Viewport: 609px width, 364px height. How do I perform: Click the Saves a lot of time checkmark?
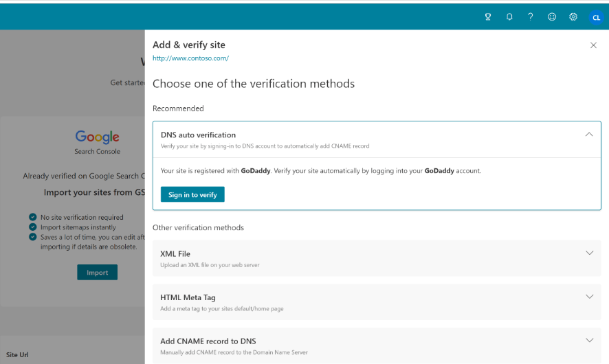coord(33,236)
